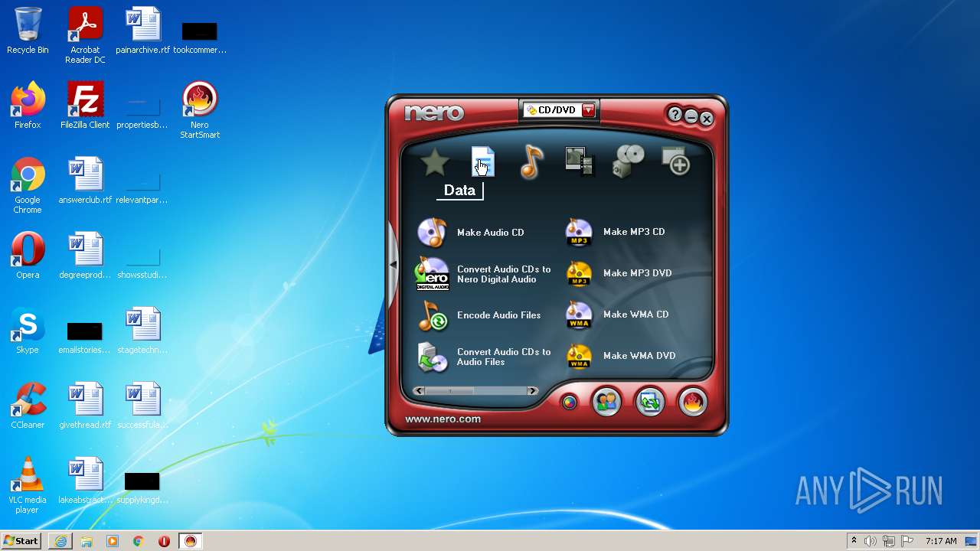Select the CCleaner desktop shortcut
The width and height of the screenshot is (980, 551).
pos(28,406)
